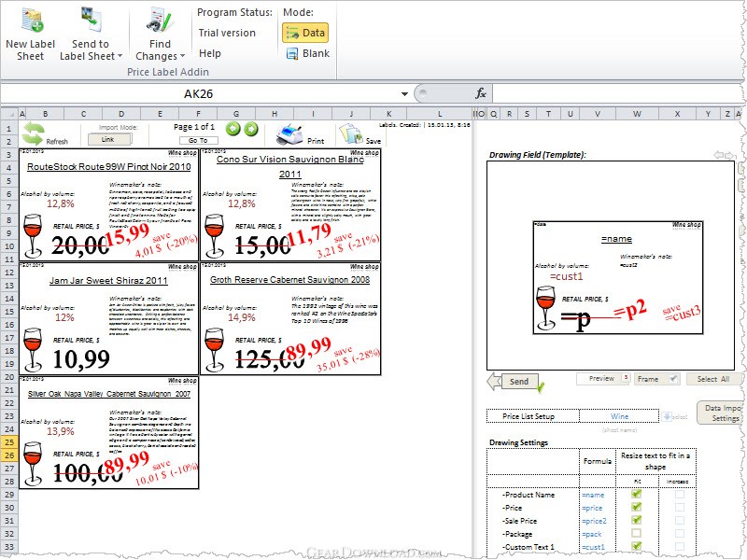Click into the formula bar input
This screenshot has width=747, height=560.
tap(617, 94)
